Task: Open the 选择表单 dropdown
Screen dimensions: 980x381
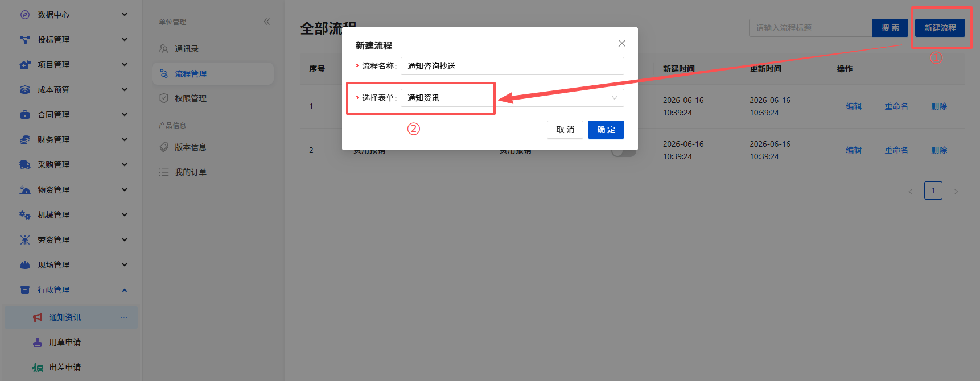Action: pos(512,98)
